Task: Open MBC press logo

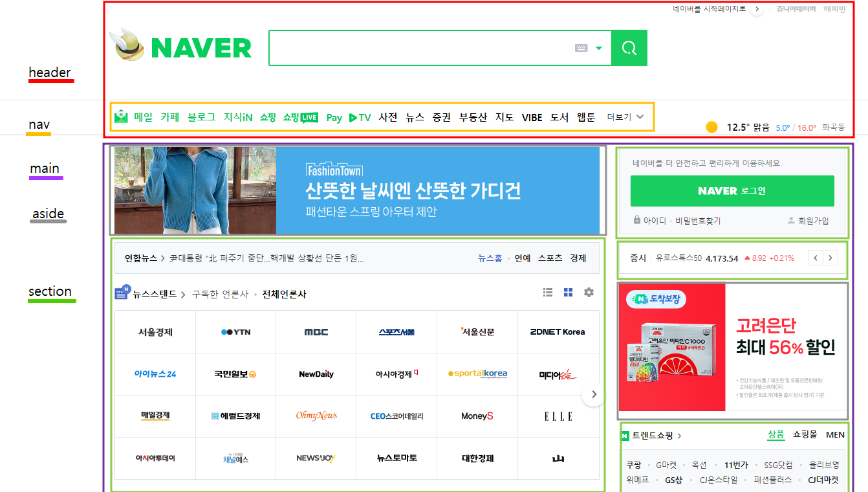Action: (316, 332)
